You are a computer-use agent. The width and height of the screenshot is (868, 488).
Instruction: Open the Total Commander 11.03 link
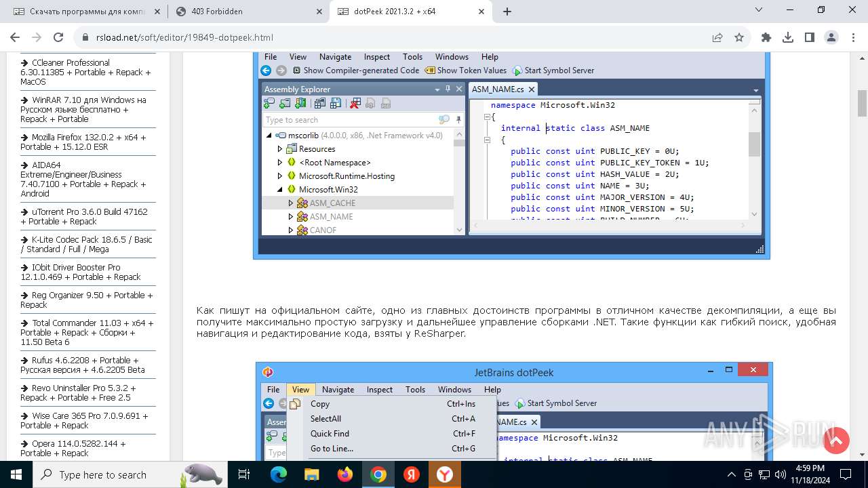[x=87, y=332]
